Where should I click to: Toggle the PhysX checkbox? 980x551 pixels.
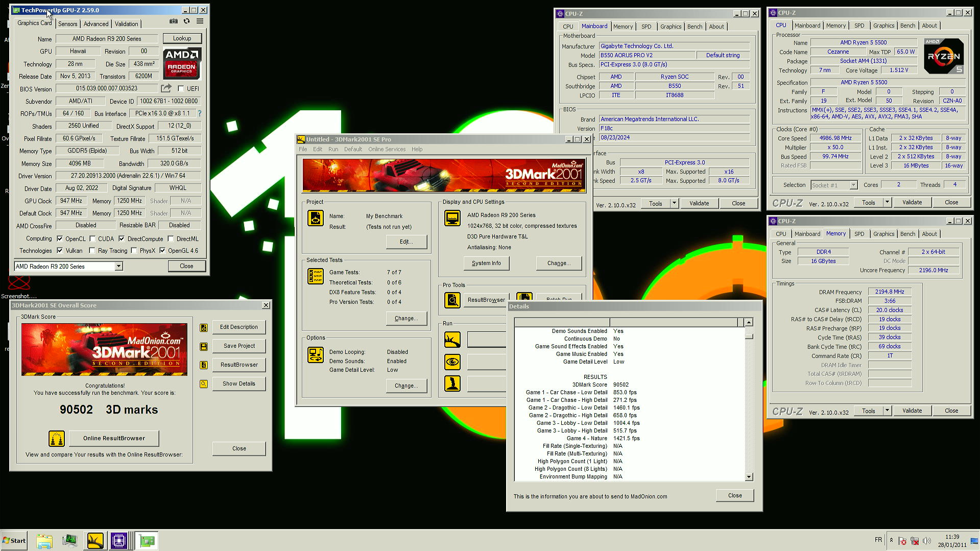(134, 251)
